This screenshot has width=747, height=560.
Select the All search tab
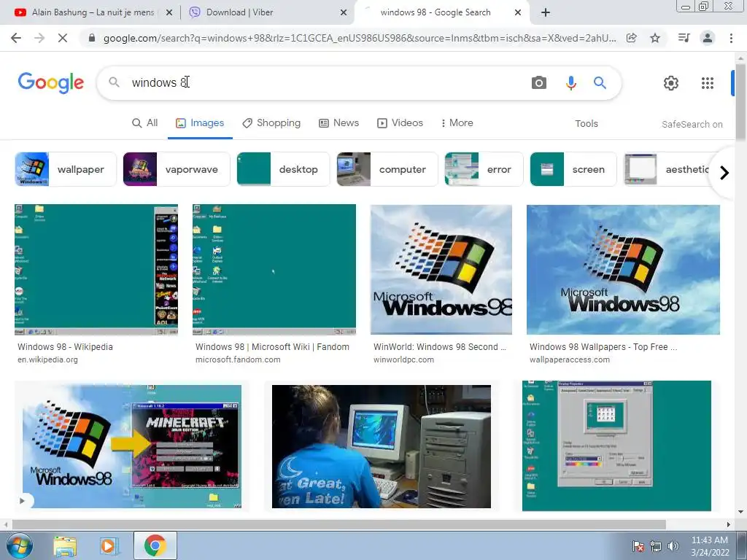coord(145,122)
